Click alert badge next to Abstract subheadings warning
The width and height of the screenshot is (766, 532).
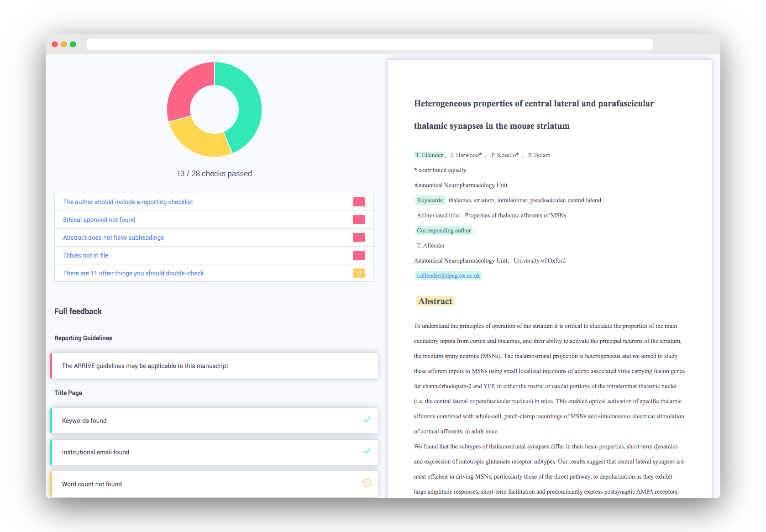[359, 237]
